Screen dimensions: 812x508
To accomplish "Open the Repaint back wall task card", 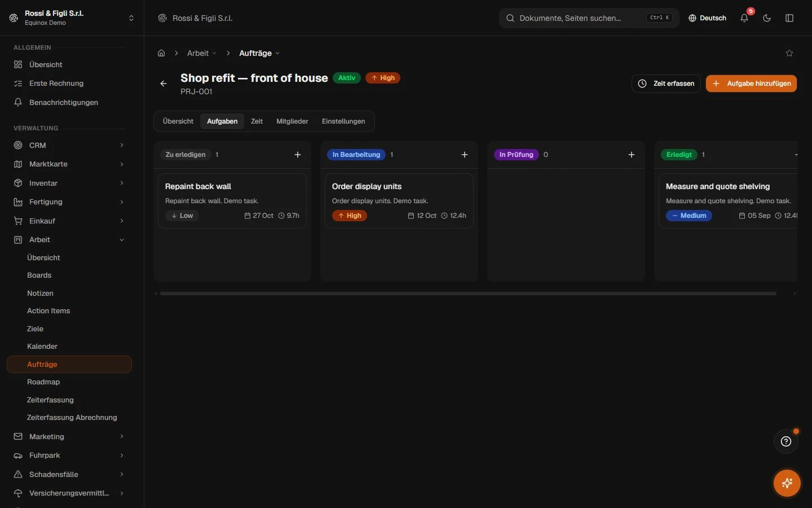I will click(x=232, y=201).
